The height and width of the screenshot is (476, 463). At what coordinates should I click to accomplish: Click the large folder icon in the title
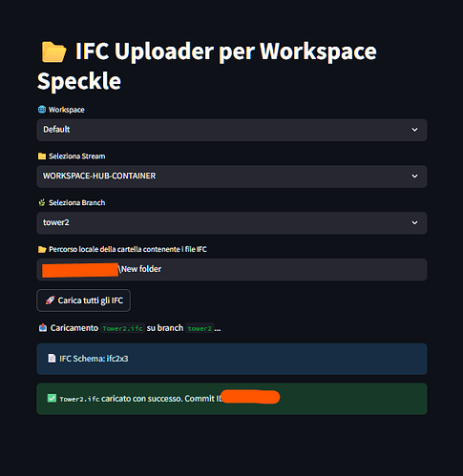coord(53,52)
